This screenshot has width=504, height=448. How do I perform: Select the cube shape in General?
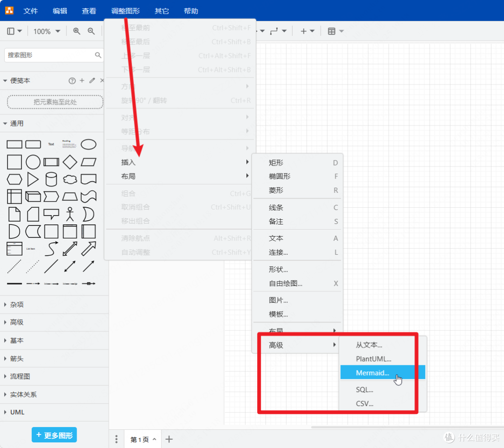(x=33, y=196)
